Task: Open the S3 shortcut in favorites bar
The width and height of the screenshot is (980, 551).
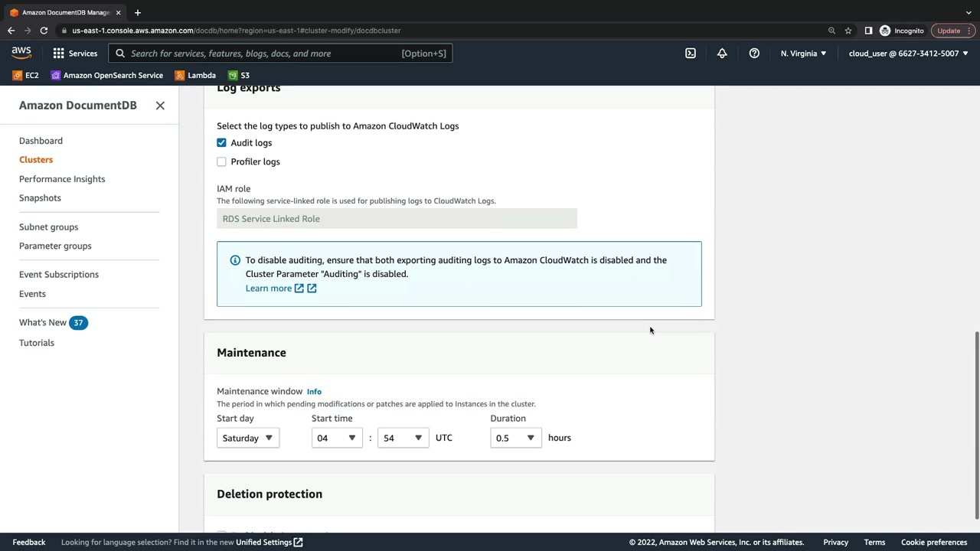Action: 239,76
